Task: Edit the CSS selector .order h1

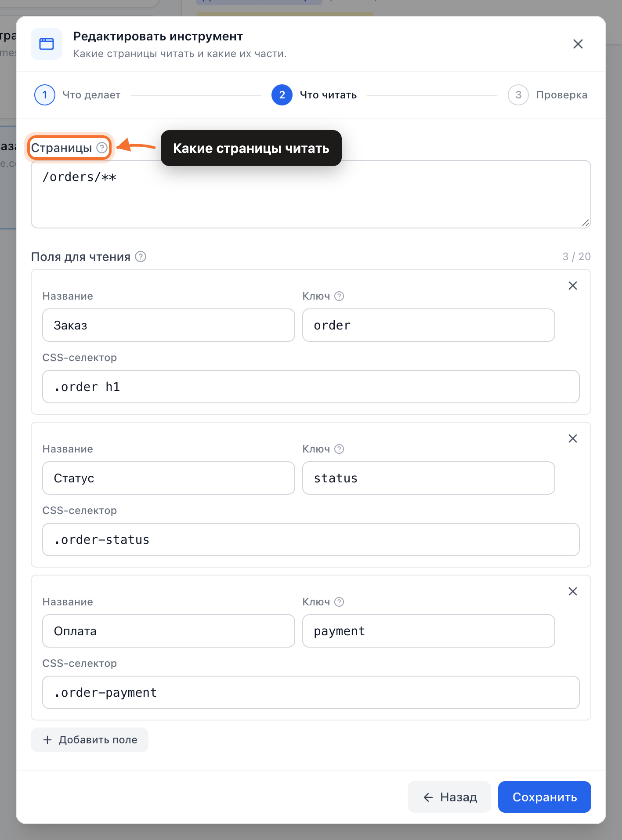Action: [x=311, y=387]
